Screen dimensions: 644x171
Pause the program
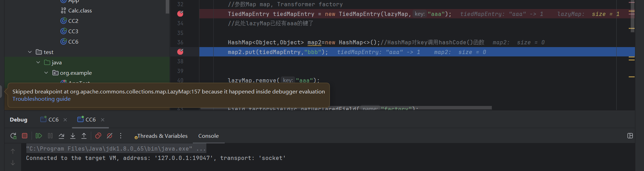[50, 136]
